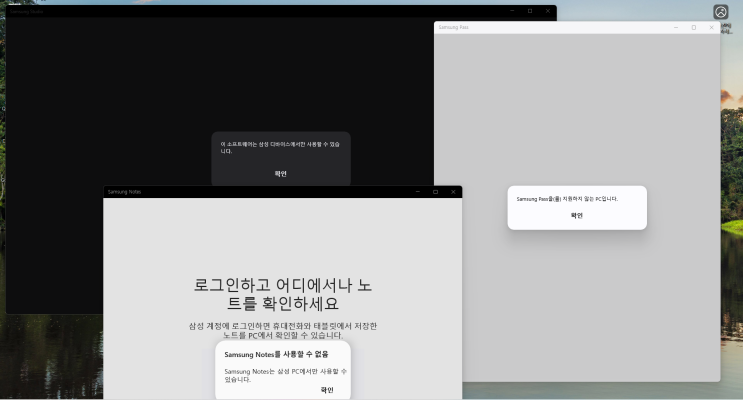Click 확인 in the Samsung Notes unavailable dialog

click(x=327, y=390)
